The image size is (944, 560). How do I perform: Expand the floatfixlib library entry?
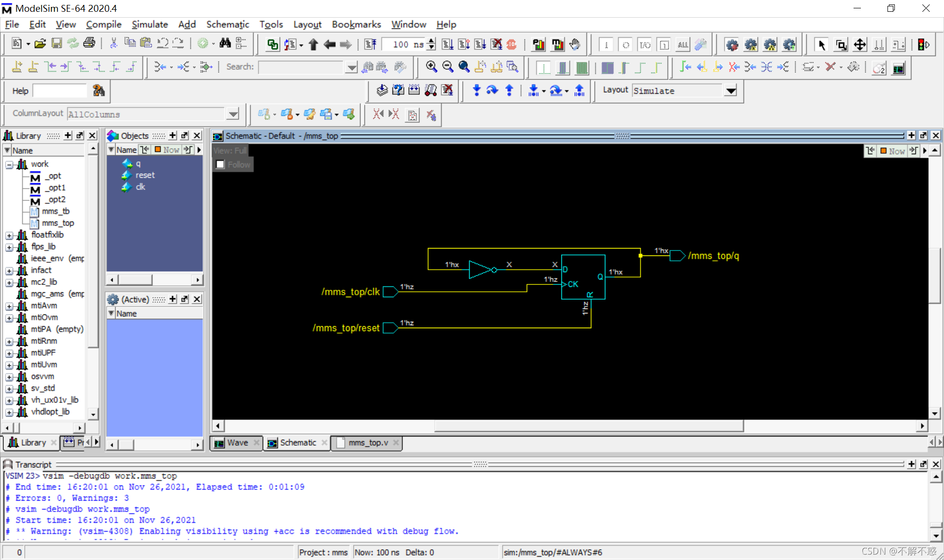pyautogui.click(x=9, y=235)
